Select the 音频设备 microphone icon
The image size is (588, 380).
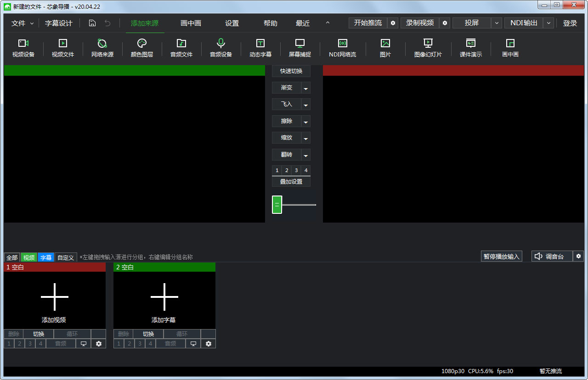(x=221, y=44)
